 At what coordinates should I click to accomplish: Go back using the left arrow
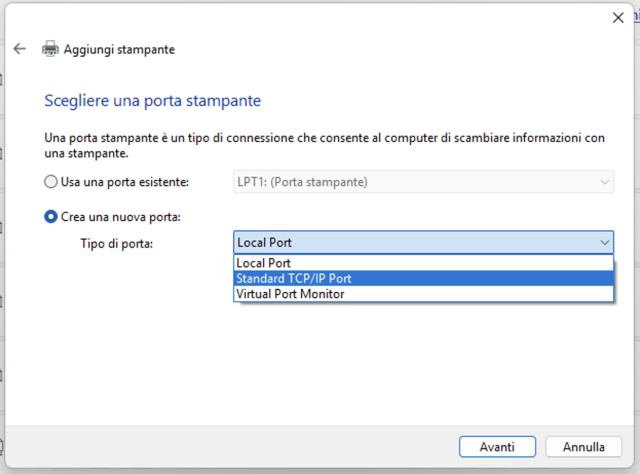(19, 49)
